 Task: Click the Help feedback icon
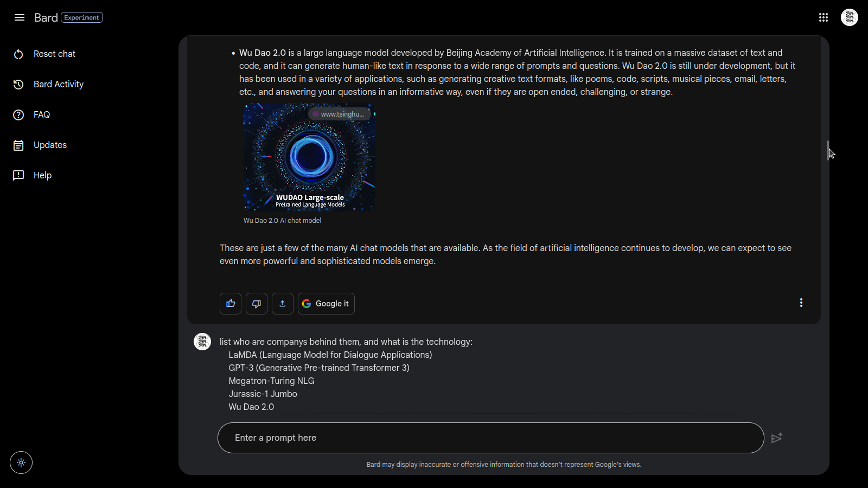pos(18,176)
